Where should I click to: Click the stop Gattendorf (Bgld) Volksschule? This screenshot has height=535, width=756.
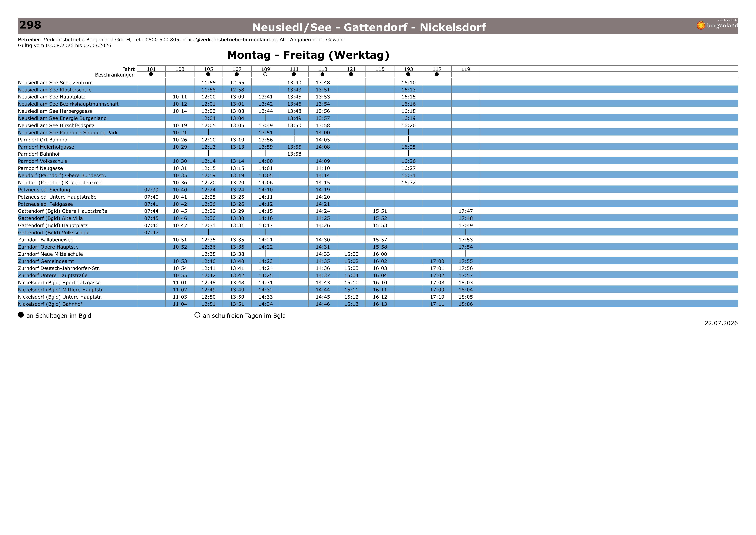[x=54, y=233]
